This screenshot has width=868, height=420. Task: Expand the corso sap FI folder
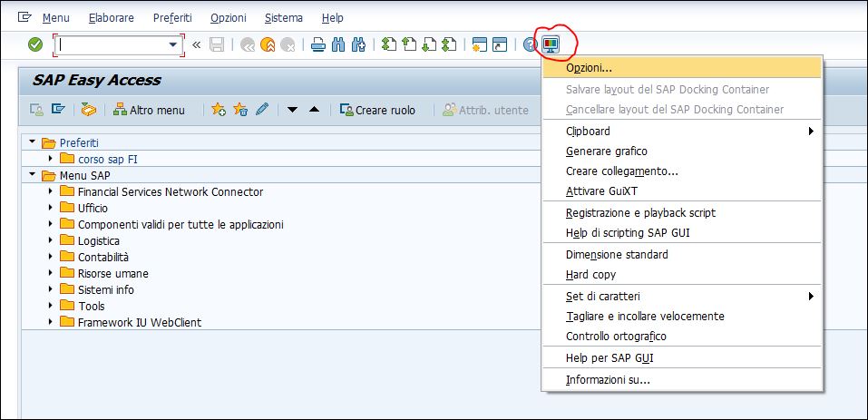click(51, 159)
